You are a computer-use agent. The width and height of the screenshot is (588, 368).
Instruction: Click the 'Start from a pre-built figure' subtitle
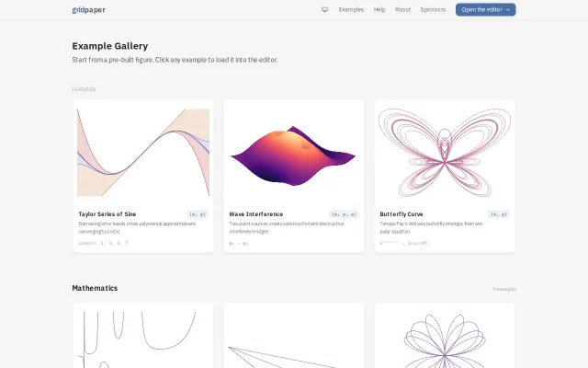[x=175, y=60]
